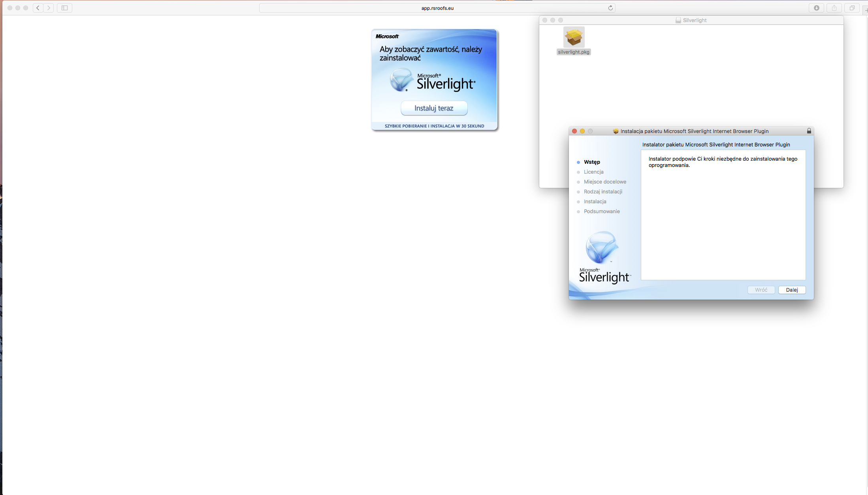Select the Podsumowanie step
Screen dimensions: 868x495
pos(602,211)
